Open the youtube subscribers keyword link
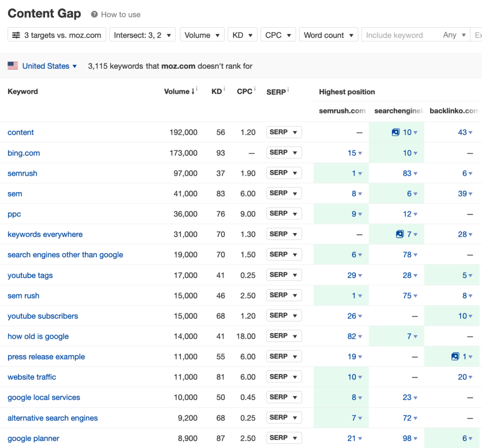482x448 pixels. (43, 316)
